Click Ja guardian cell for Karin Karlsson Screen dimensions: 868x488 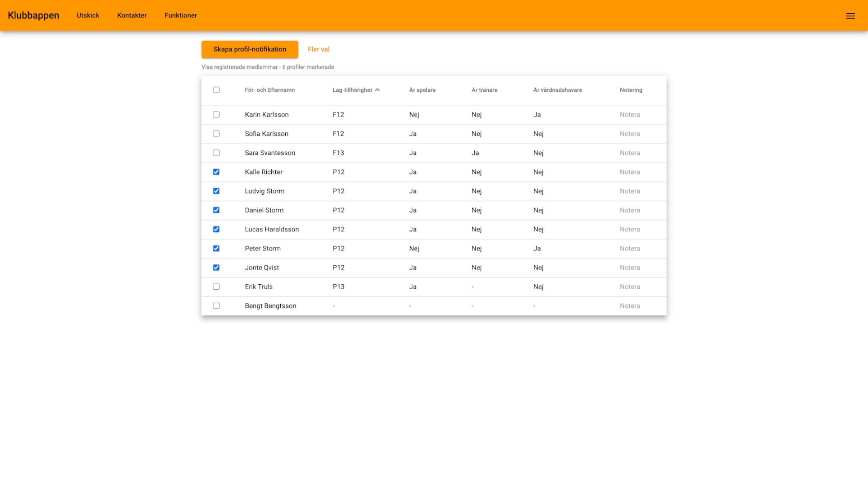pos(537,115)
